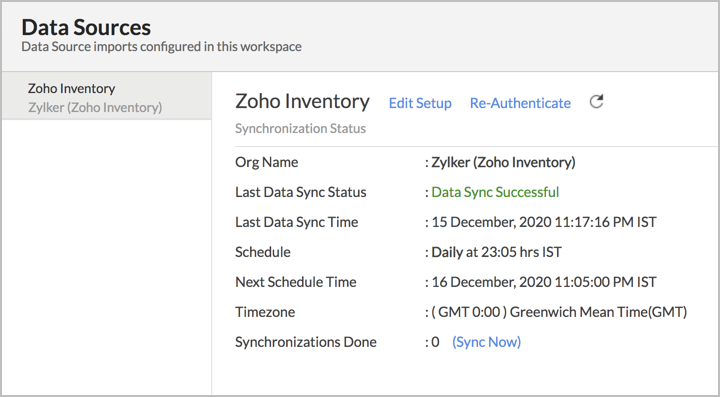Click the Last Data Sync Time value 15 December
The image size is (720, 397).
(544, 222)
